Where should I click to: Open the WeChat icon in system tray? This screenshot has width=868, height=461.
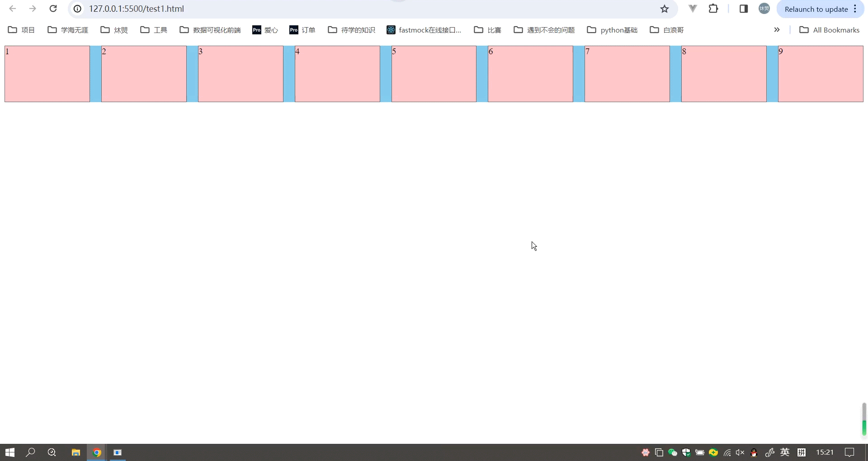pos(672,452)
